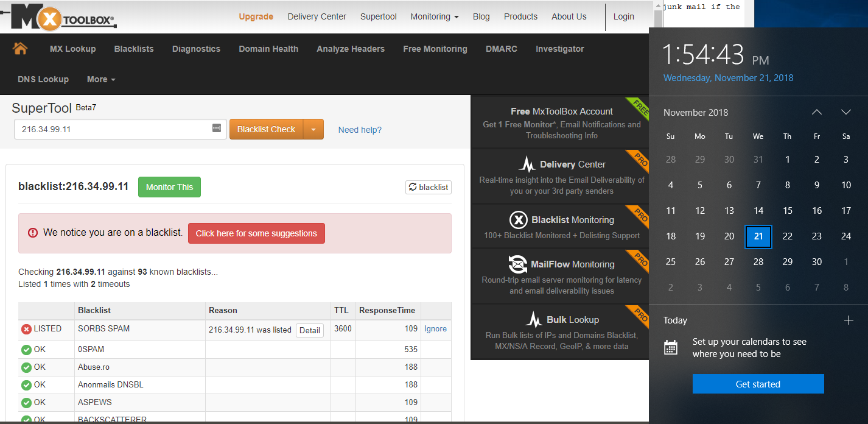Select November 15 in the calendar
The image size is (868, 424).
point(788,211)
